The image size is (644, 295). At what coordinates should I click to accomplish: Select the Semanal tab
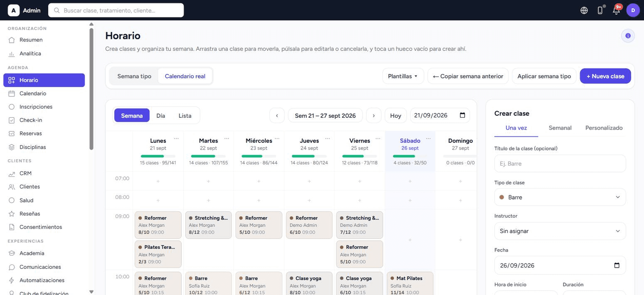[560, 128]
